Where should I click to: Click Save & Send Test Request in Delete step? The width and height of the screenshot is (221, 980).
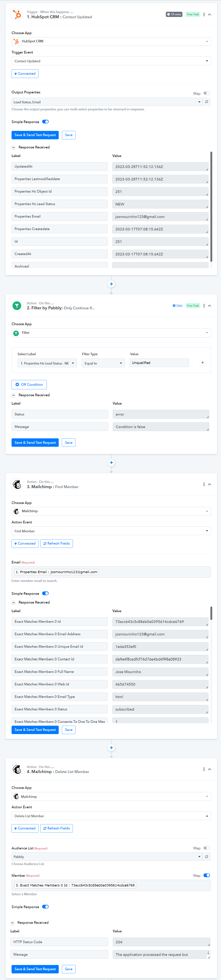pyautogui.click(x=35, y=969)
